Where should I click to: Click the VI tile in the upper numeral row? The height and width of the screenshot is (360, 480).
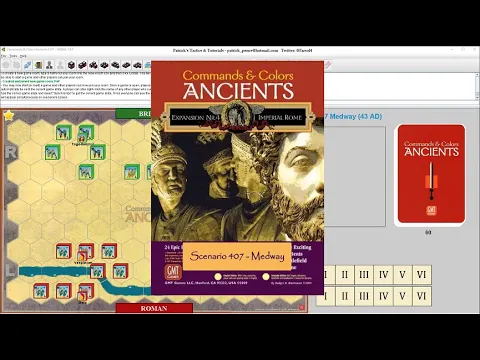point(422,275)
